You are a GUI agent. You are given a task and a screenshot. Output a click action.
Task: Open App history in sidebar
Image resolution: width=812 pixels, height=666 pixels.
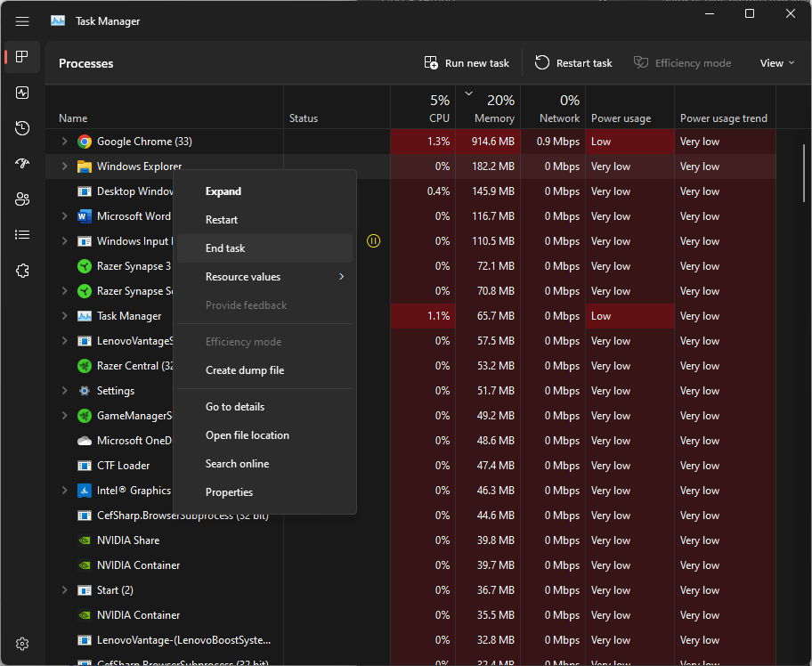coord(21,128)
